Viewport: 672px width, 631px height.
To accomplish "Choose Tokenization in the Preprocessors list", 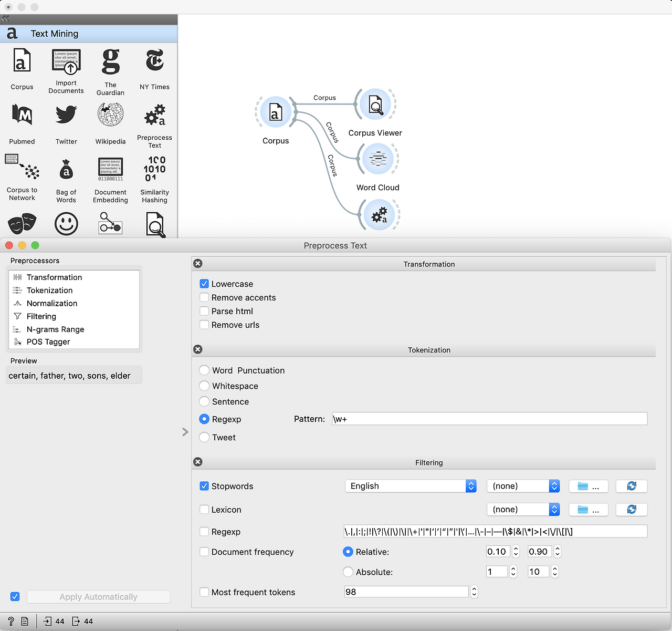I will [74, 291].
